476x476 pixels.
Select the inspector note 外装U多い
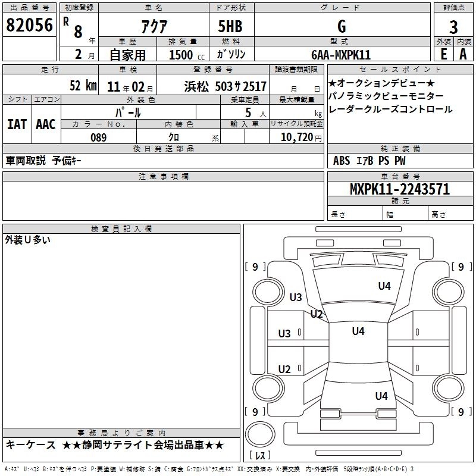click(27, 240)
